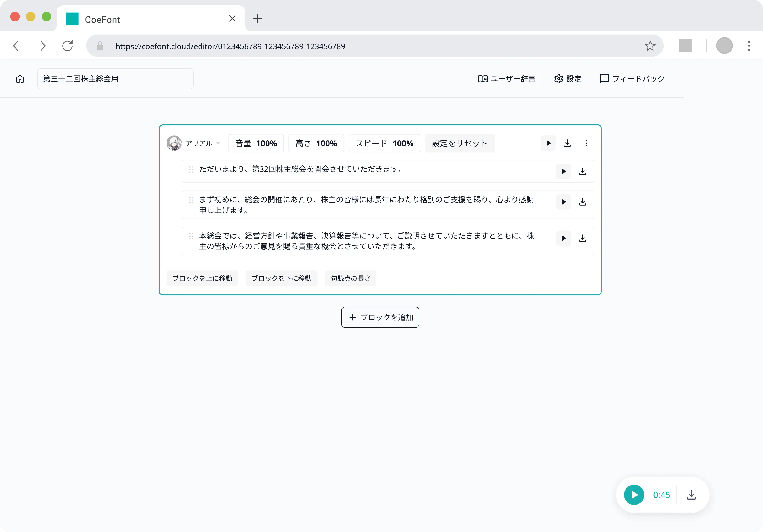Click text まず初めに、総会の開催にあたり to edit
This screenshot has height=532, width=763.
[366, 205]
